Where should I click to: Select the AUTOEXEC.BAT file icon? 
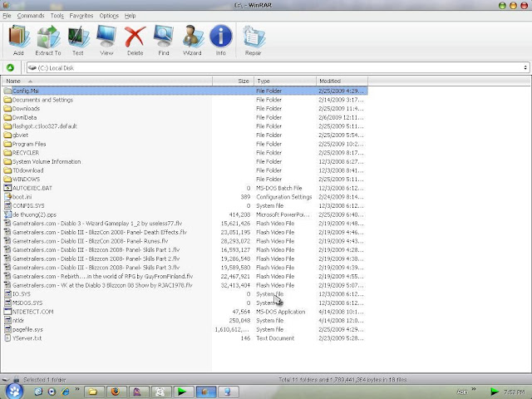[x=7, y=188]
